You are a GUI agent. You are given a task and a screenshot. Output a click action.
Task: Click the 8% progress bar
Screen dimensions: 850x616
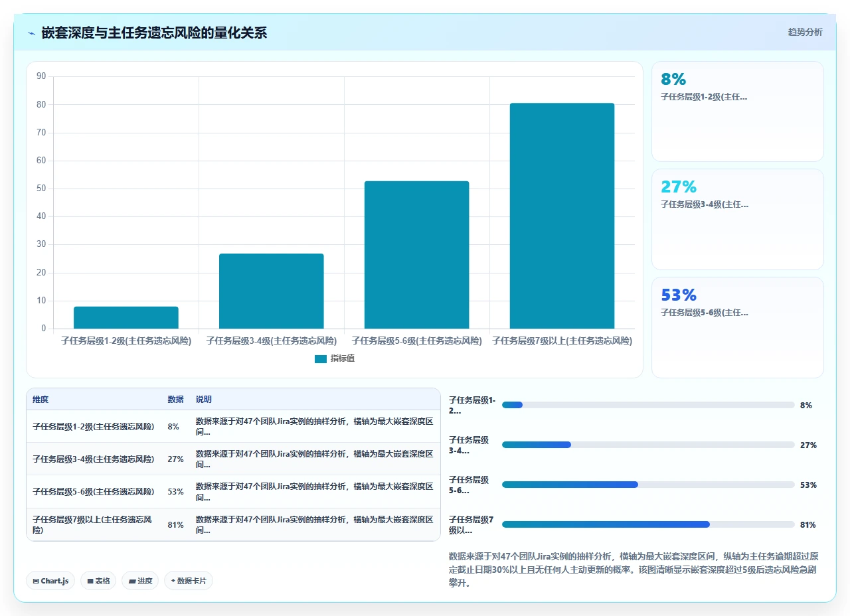[x=648, y=405]
